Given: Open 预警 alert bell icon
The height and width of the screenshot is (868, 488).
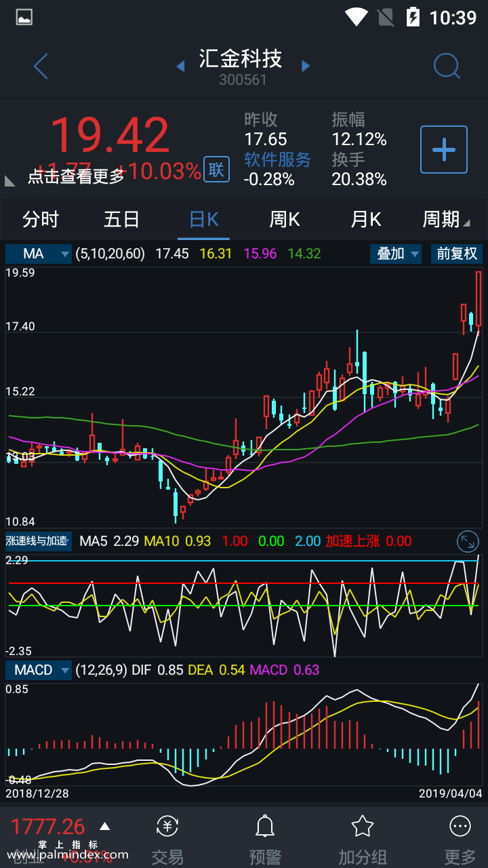Looking at the screenshot, I should coord(264,826).
